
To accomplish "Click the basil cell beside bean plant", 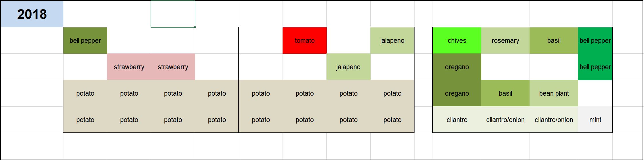I will click(x=505, y=93).
